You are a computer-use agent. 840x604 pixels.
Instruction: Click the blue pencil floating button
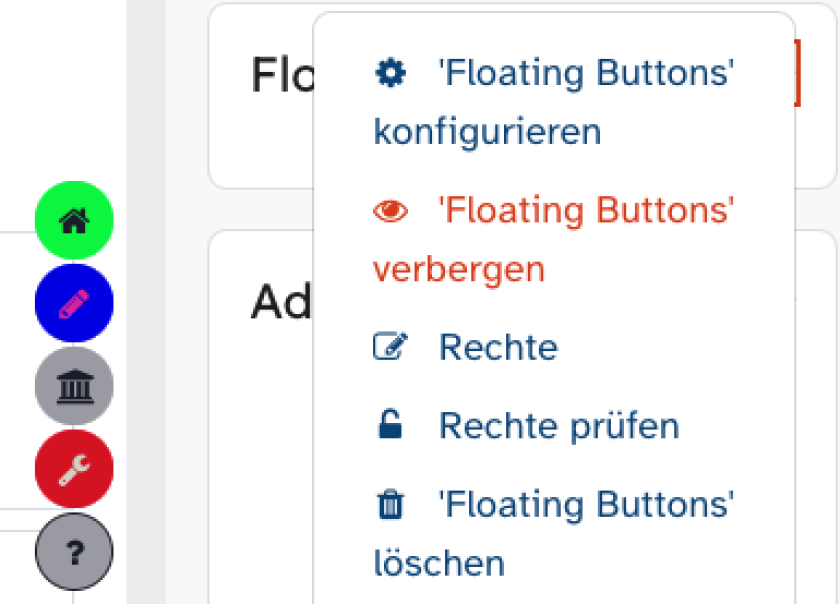point(74,303)
